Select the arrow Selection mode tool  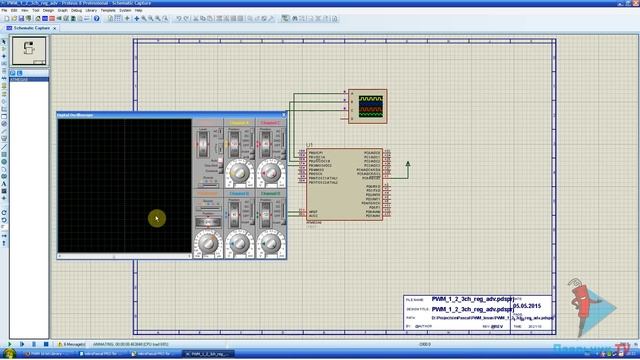(x=4, y=42)
